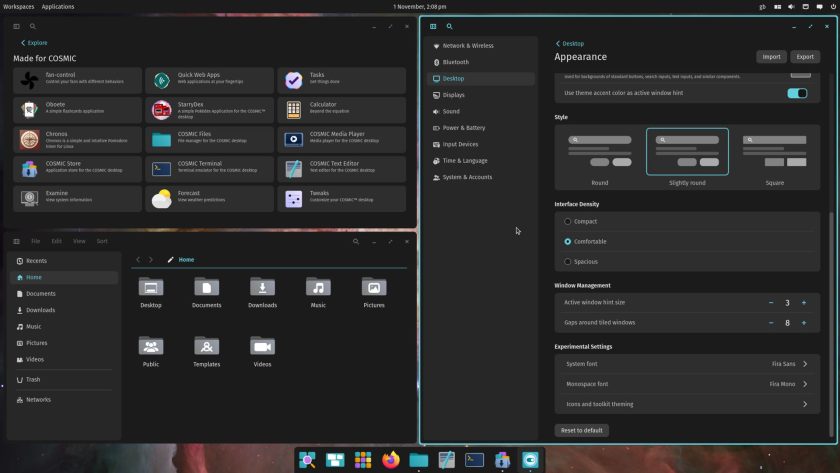Screen dimensions: 840x473
Task: Open the Sort menu in Files
Action: [x=102, y=242]
